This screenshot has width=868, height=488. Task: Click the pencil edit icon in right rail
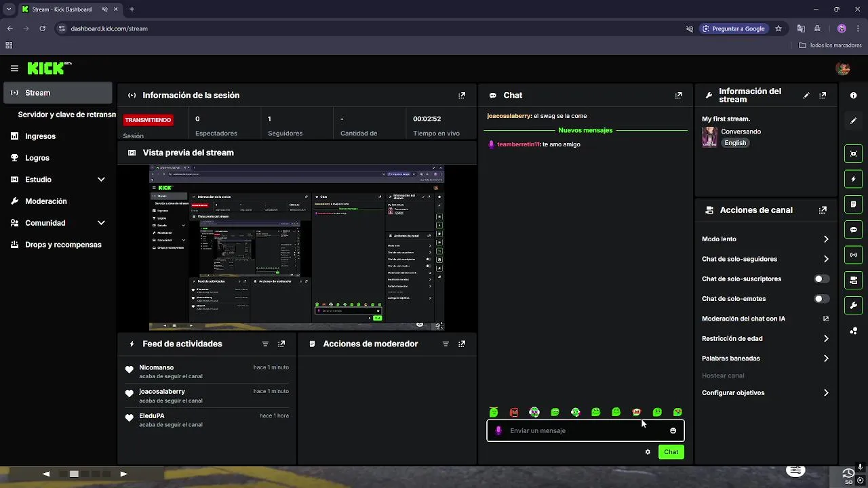pyautogui.click(x=854, y=121)
